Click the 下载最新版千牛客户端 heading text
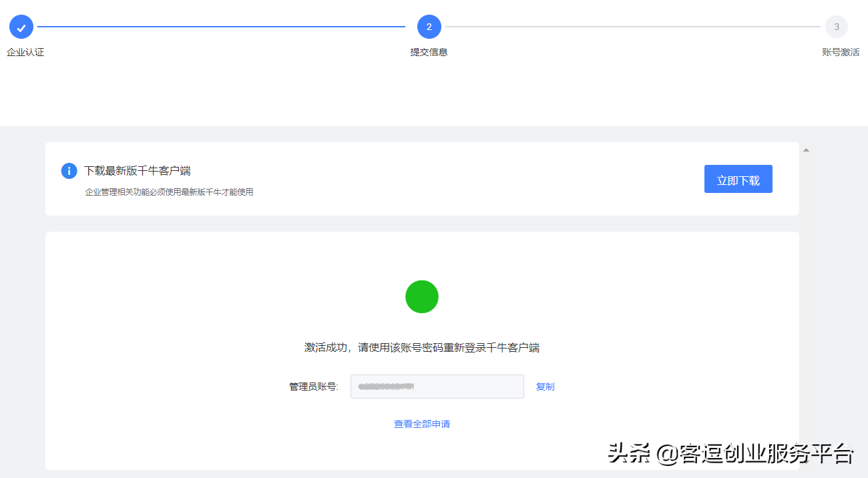 pos(138,170)
